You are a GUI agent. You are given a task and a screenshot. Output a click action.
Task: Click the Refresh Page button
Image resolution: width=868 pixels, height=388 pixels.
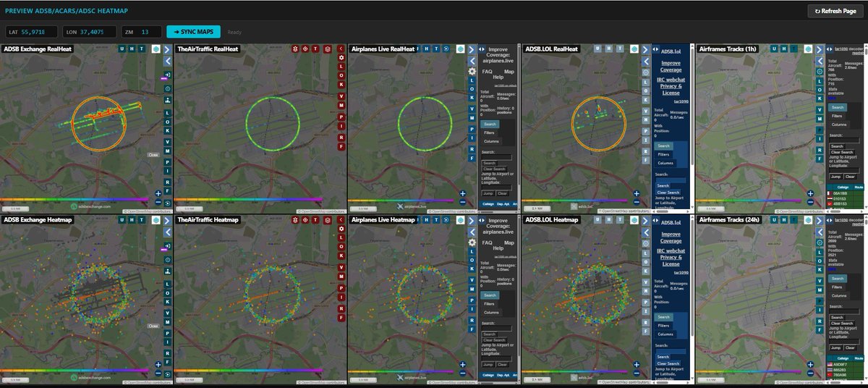(835, 12)
